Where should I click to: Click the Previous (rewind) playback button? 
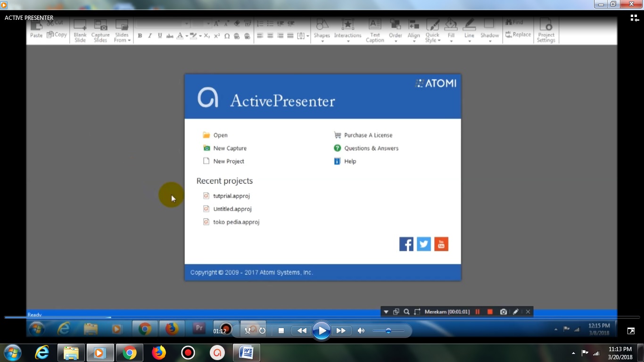click(x=302, y=331)
